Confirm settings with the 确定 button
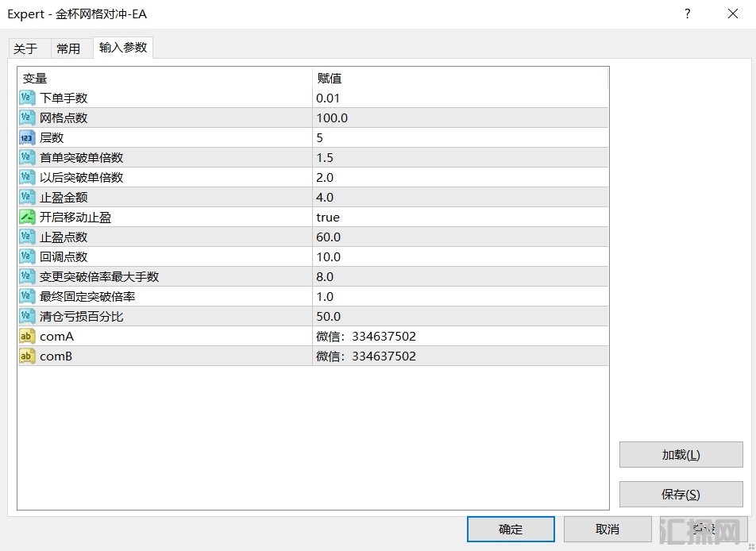756x551 pixels. pyautogui.click(x=511, y=530)
